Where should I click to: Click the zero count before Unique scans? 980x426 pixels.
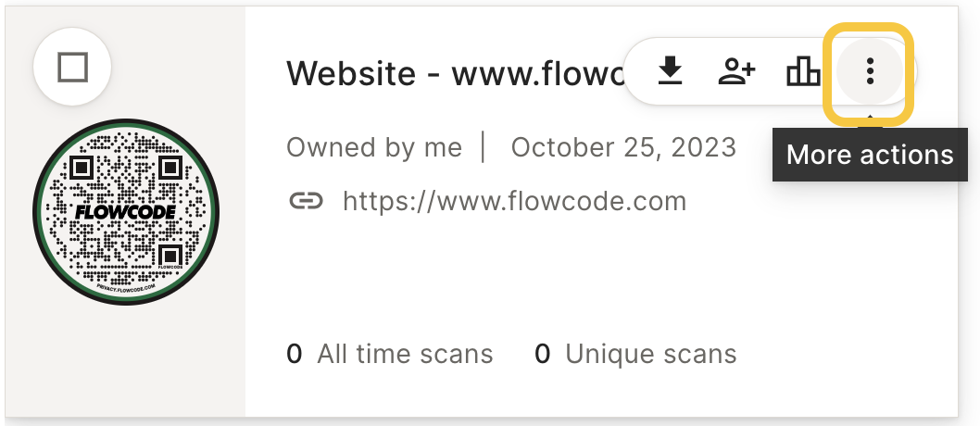click(x=542, y=354)
